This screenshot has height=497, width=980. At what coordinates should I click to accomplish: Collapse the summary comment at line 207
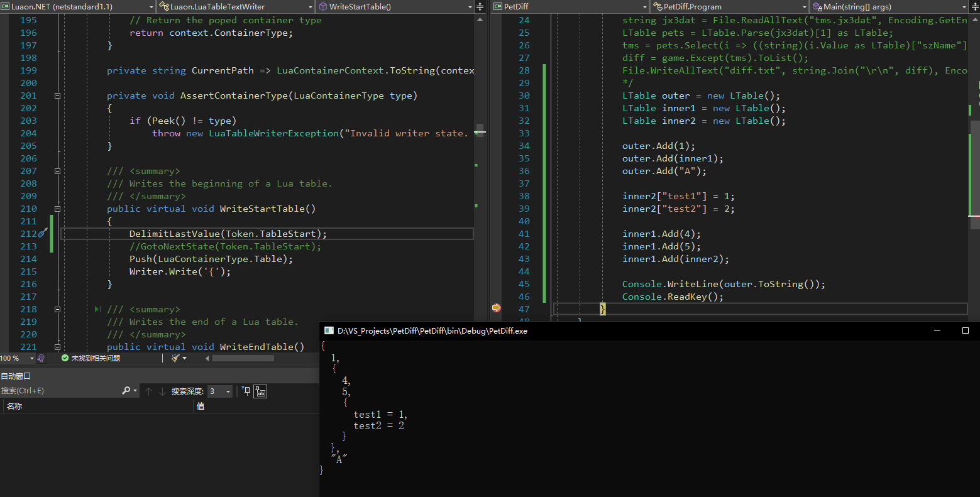[57, 171]
